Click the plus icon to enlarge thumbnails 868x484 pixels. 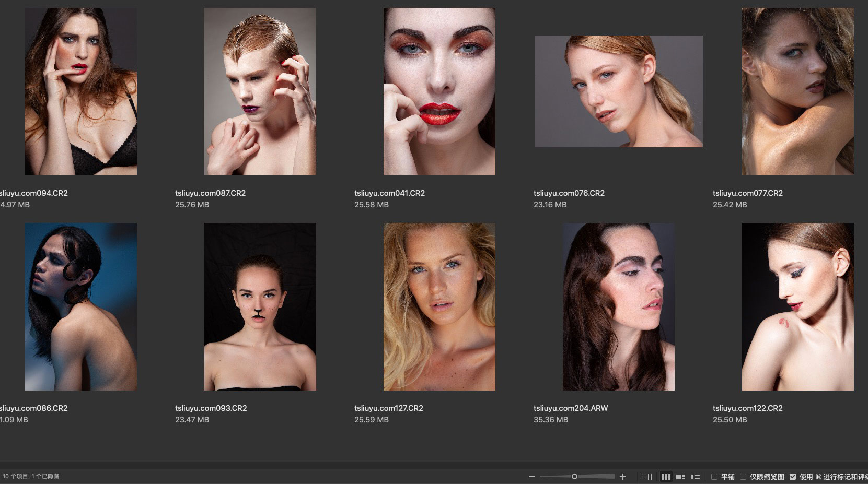pos(623,477)
